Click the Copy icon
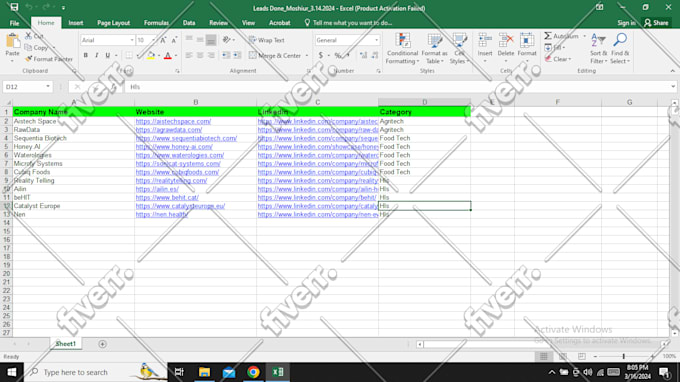Image resolution: width=680 pixels, height=382 pixels. (28, 48)
